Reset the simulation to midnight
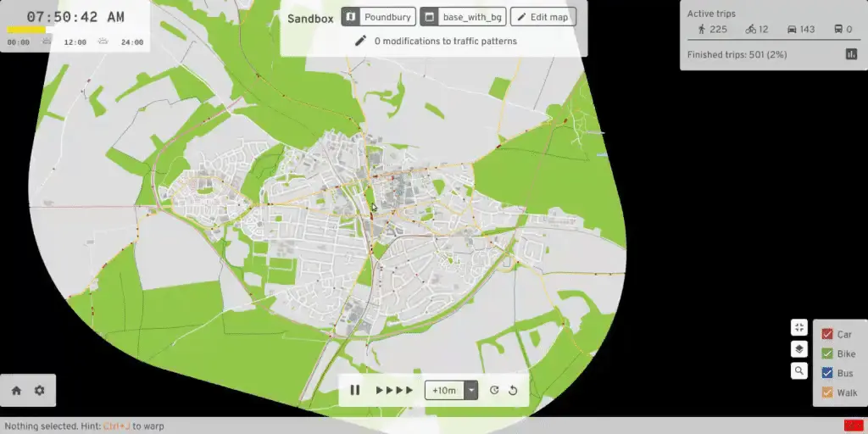The image size is (868, 434). coord(513,390)
